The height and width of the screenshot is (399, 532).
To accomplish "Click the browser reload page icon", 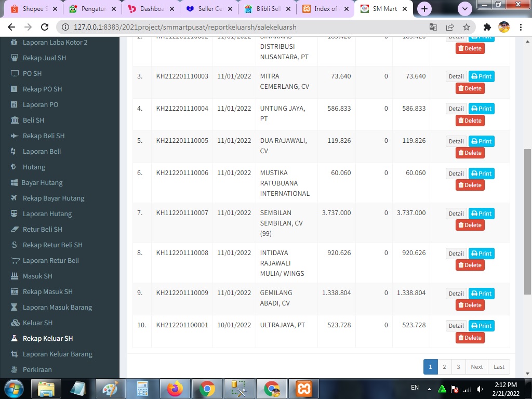I will pos(45,27).
